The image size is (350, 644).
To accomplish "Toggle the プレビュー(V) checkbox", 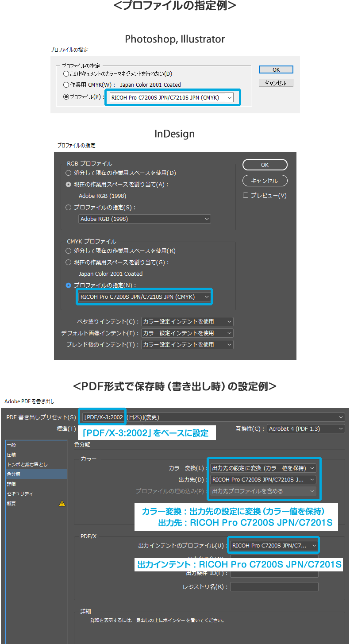I will [x=246, y=195].
